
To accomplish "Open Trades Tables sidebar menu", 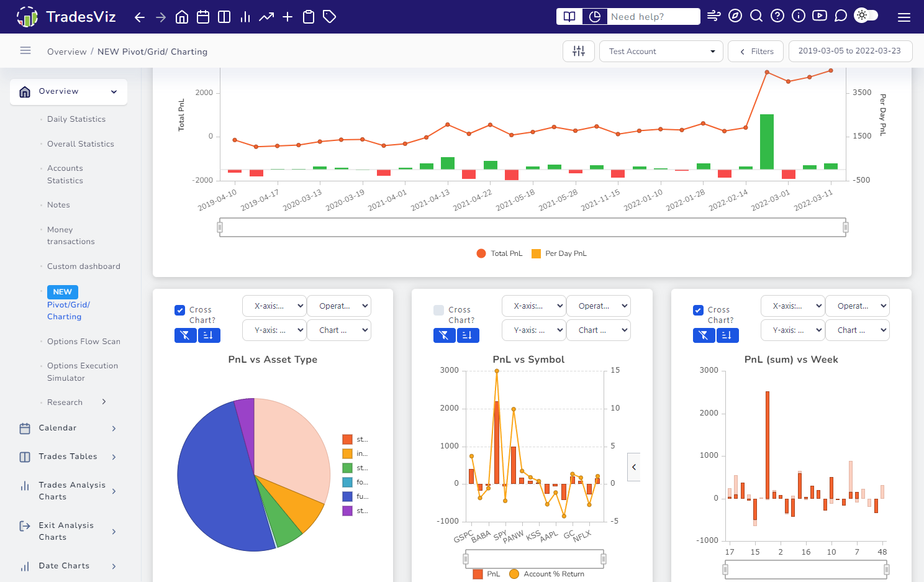I will point(68,457).
